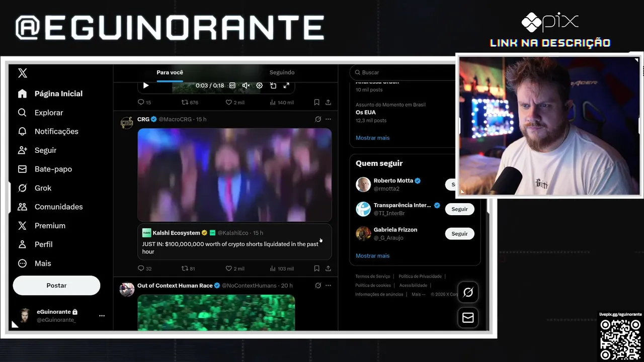Expand the Mais menu in the sidebar
This screenshot has height=362, width=644.
(34, 263)
